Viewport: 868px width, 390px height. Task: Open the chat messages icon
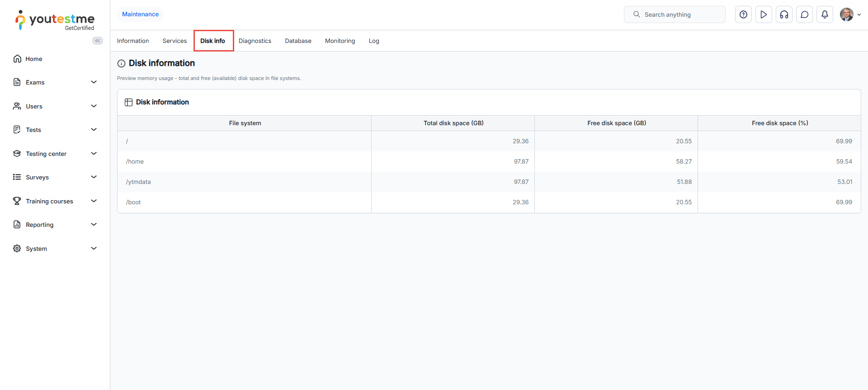[x=804, y=14]
